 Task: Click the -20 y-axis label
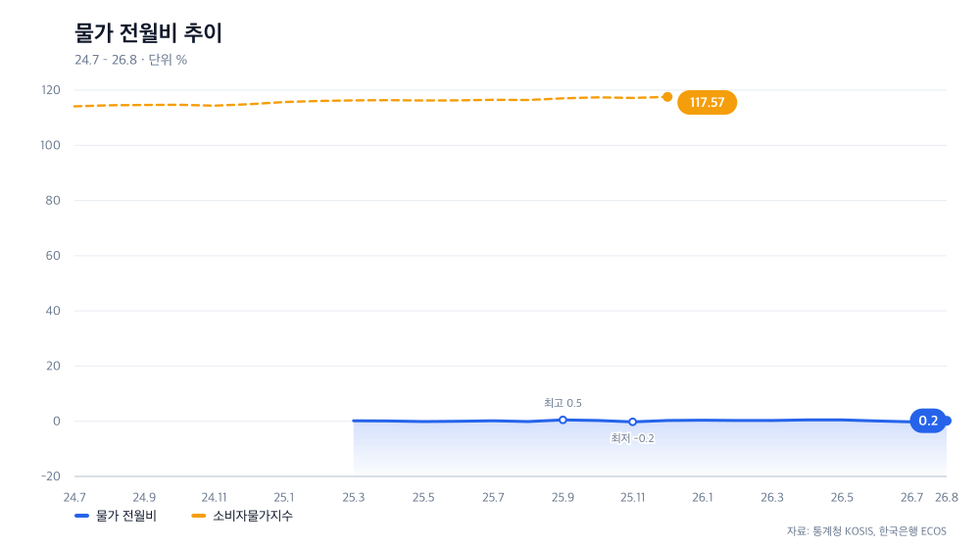pyautogui.click(x=51, y=476)
